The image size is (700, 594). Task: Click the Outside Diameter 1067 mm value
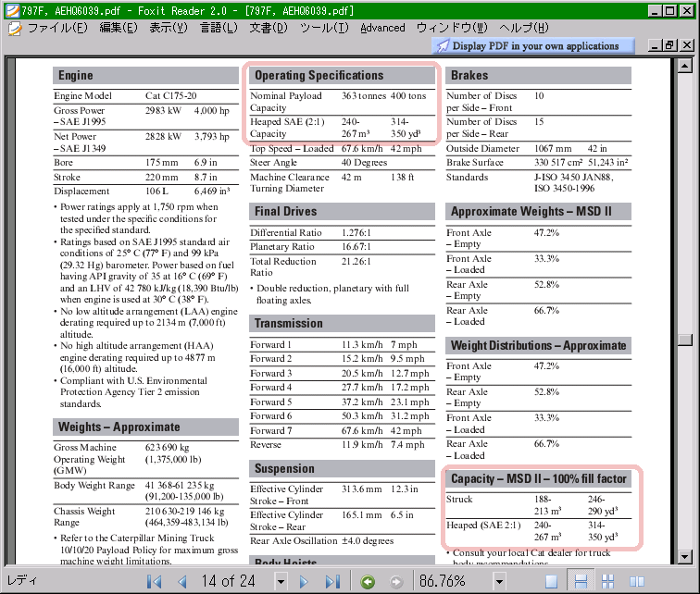tap(553, 148)
